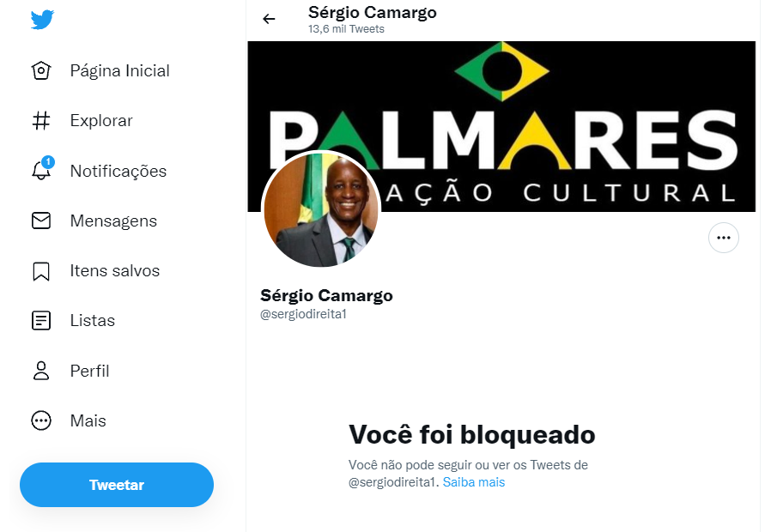Image resolution: width=783 pixels, height=532 pixels.
Task: Open the bell notifications icon
Action: 42,169
